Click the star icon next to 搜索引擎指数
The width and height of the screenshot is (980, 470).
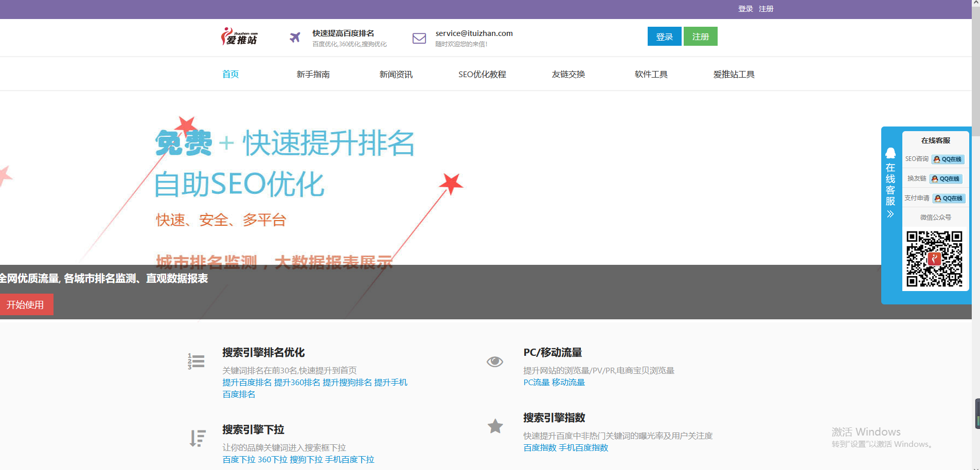tap(495, 426)
